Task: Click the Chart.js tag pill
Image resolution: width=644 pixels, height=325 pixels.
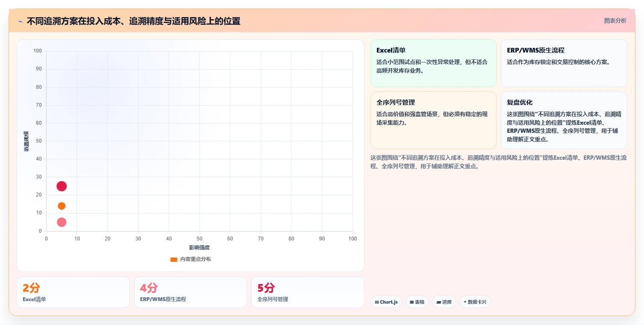Action: [x=386, y=302]
